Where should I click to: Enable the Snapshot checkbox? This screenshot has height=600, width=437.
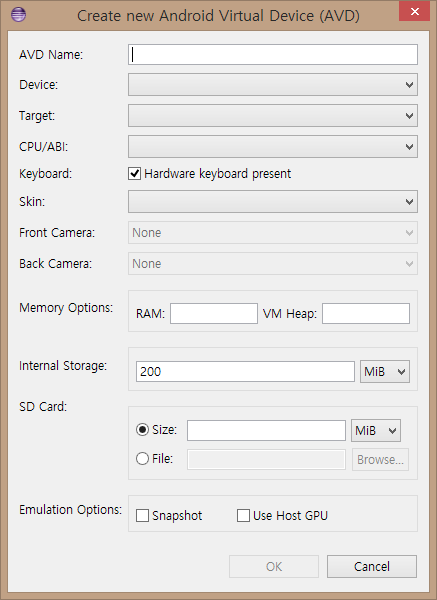click(142, 515)
